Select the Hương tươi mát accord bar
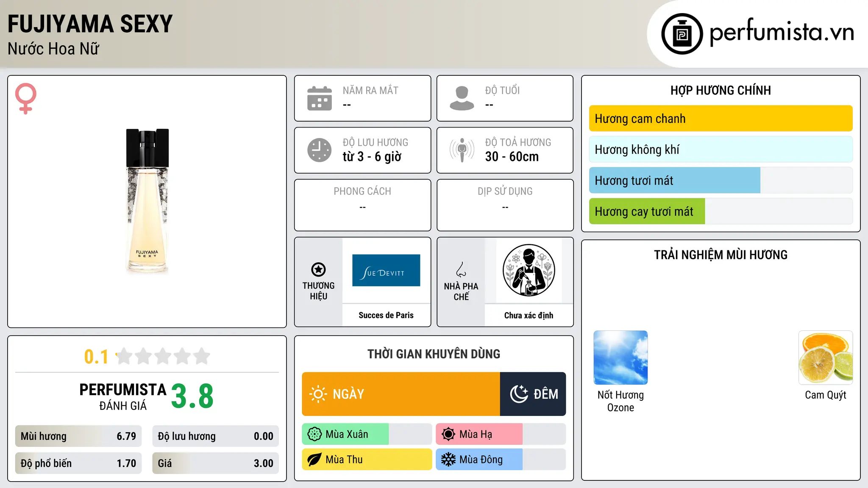868x488 pixels. (x=721, y=180)
